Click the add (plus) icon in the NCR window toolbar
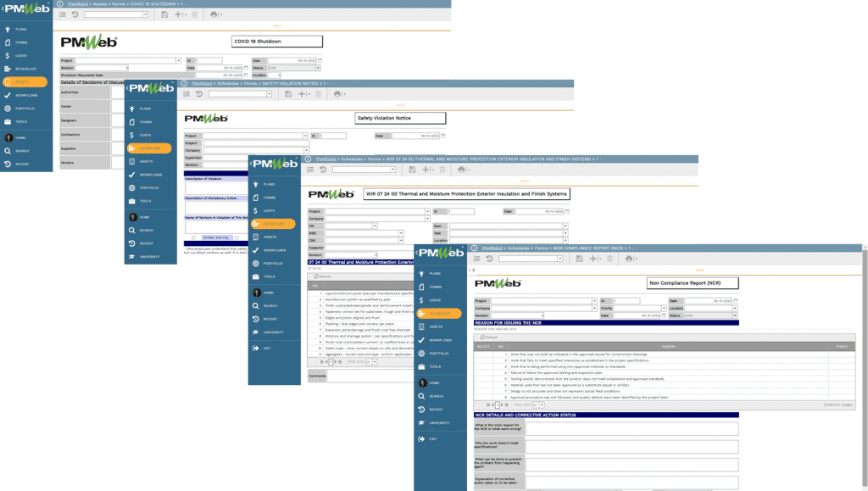This screenshot has height=491, width=868. pos(593,259)
